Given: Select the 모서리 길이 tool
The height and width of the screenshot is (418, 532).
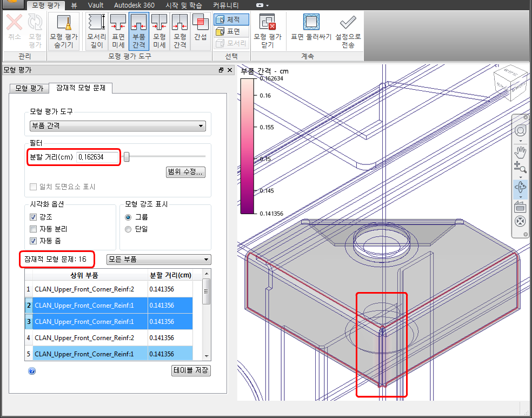Looking at the screenshot, I should 96,31.
